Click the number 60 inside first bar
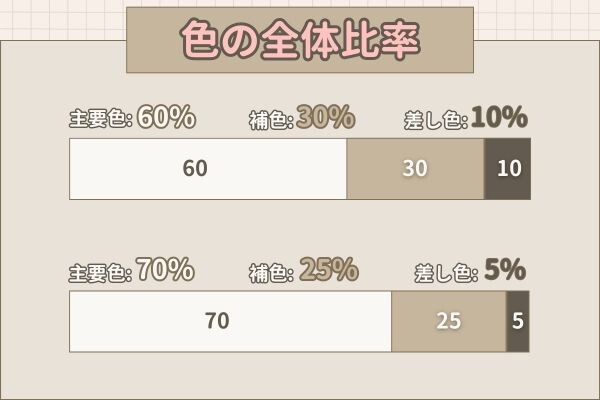Screen dimensions: 600x400 tap(195, 168)
